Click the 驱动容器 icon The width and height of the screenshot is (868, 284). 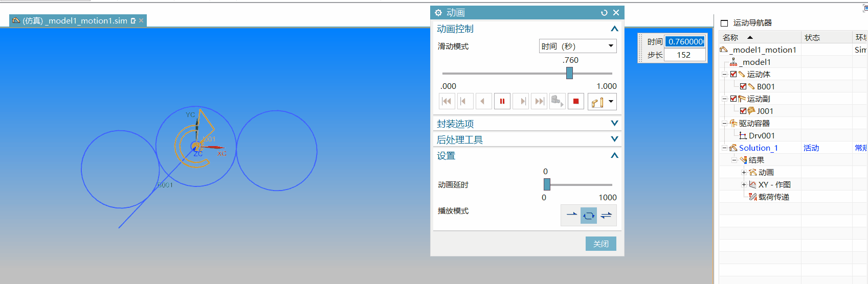click(733, 123)
